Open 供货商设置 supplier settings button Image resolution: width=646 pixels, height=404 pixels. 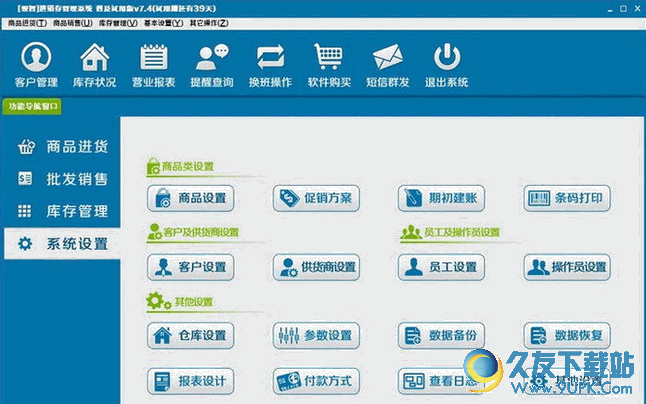316,267
